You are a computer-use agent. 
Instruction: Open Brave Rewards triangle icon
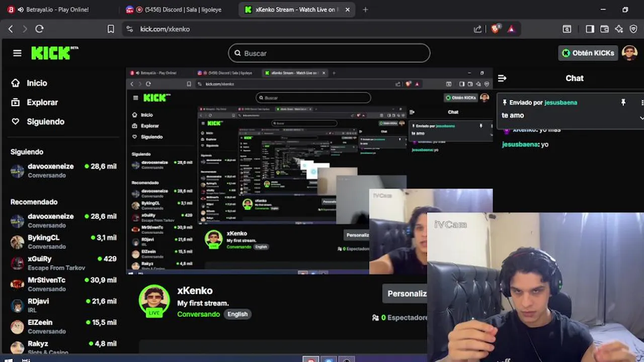pyautogui.click(x=511, y=29)
